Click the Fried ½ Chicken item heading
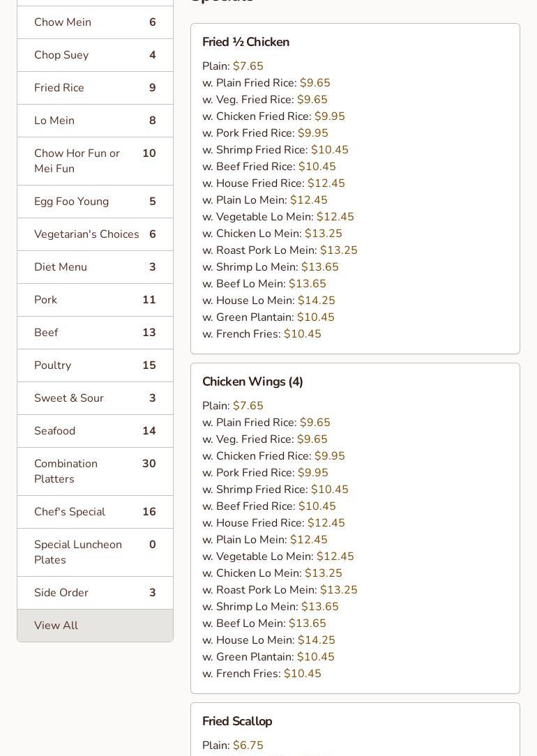Screen dimensions: 537x756 click(x=245, y=43)
